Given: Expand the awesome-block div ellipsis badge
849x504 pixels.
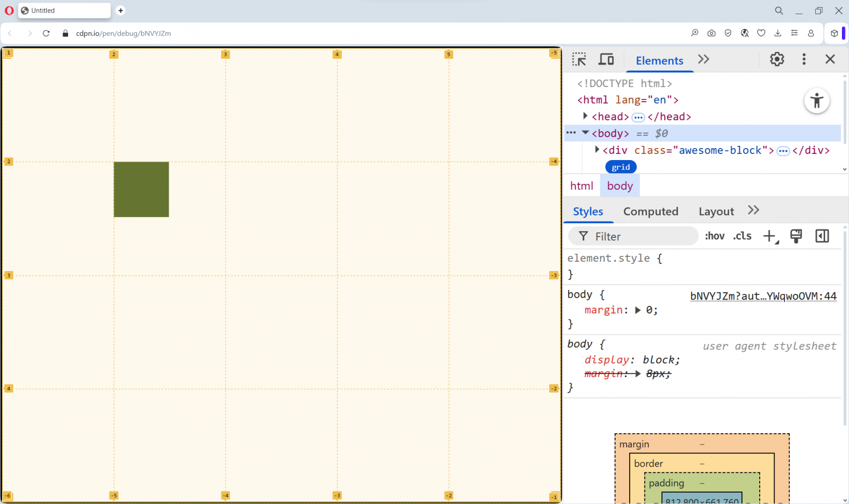Looking at the screenshot, I should (783, 151).
